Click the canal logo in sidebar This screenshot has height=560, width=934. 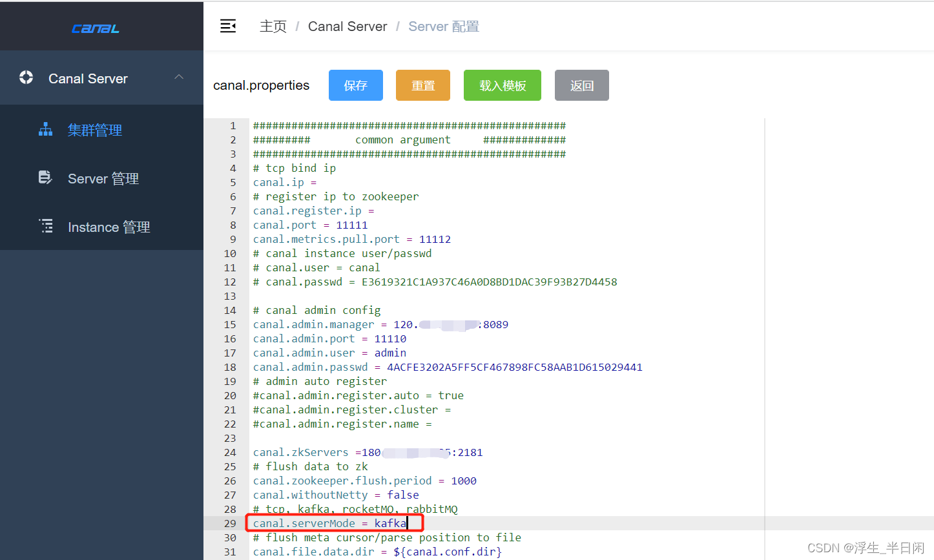(x=96, y=28)
